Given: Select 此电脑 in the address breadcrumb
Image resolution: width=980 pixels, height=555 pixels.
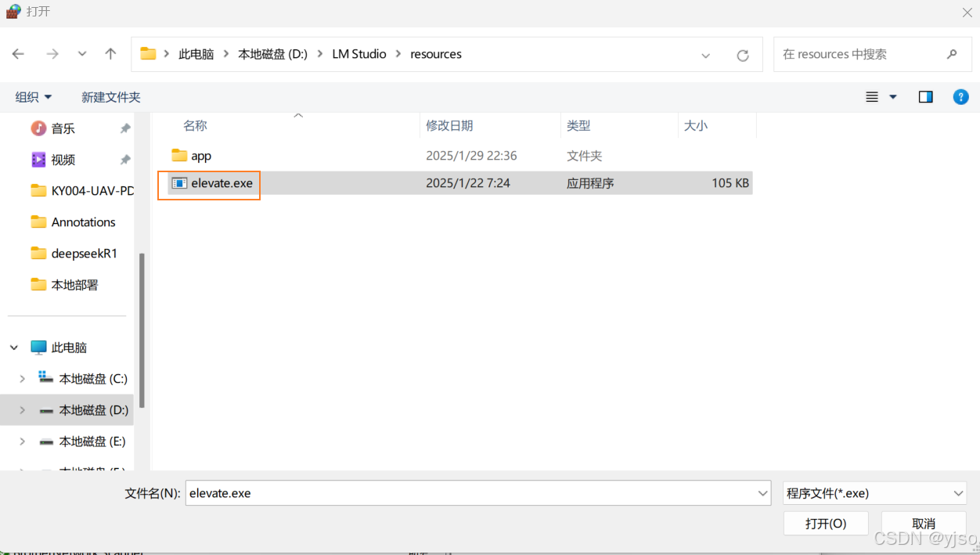Looking at the screenshot, I should click(x=196, y=54).
